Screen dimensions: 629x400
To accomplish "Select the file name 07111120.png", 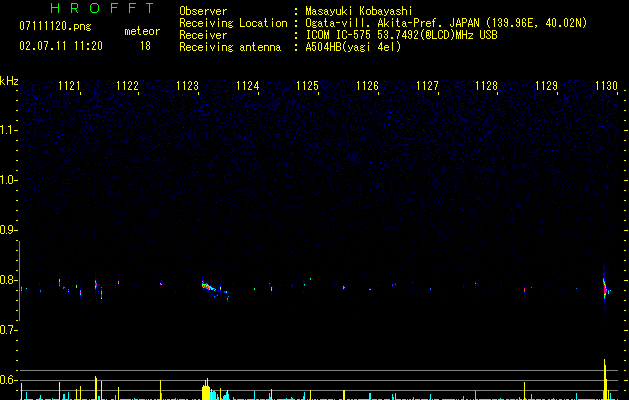I will point(55,27).
